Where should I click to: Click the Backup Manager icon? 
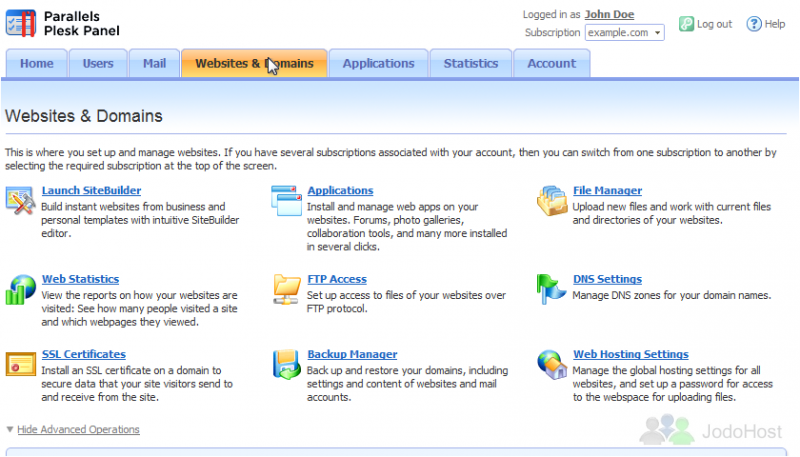coord(287,364)
